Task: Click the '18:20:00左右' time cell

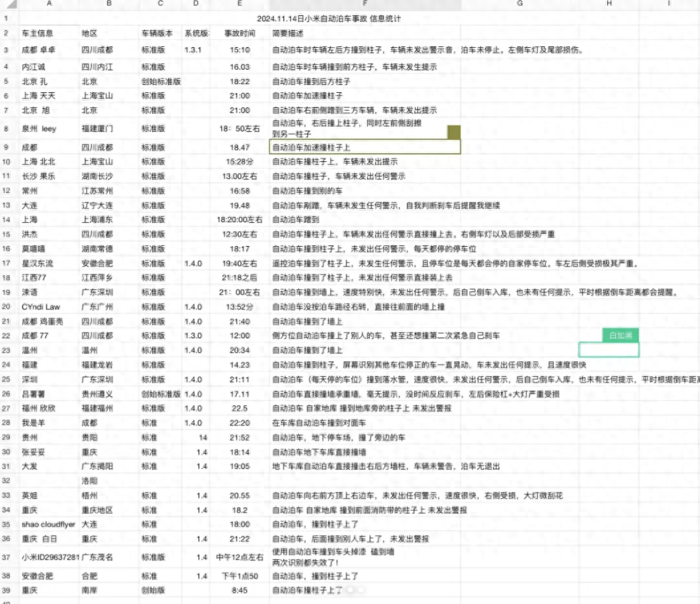Action: 240,220
